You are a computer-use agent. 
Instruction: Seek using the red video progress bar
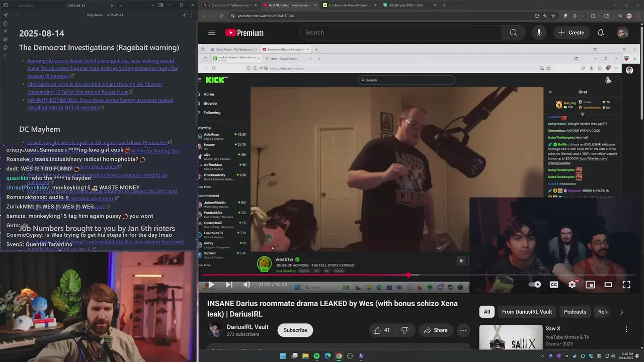coord(420,275)
